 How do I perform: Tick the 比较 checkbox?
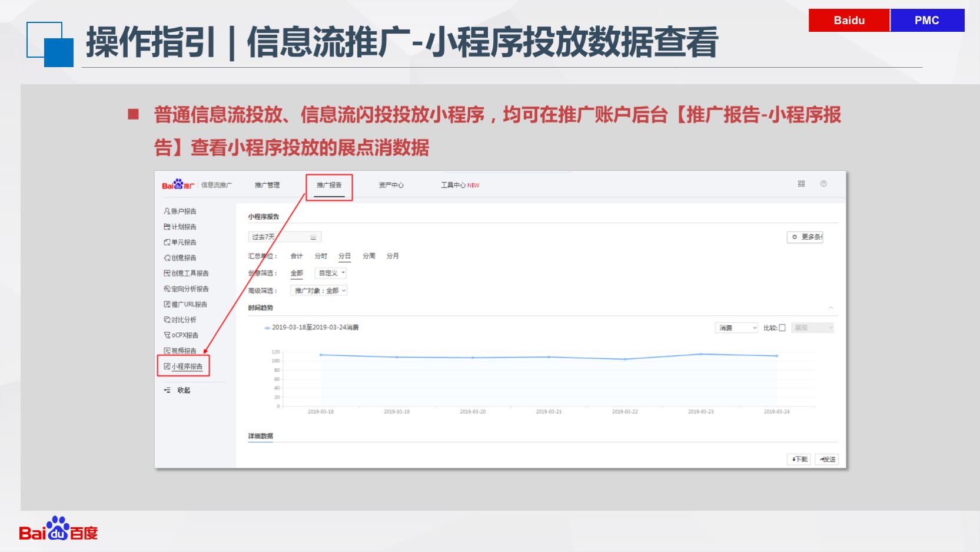click(x=782, y=328)
